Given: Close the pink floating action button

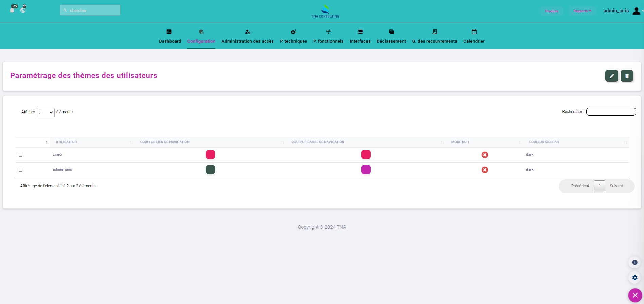Looking at the screenshot, I should pos(635,295).
